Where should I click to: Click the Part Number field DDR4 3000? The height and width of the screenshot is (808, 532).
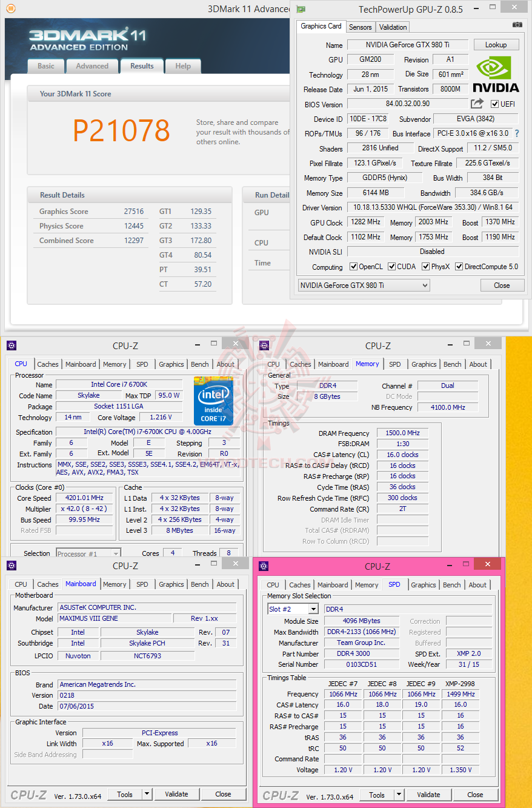point(361,653)
